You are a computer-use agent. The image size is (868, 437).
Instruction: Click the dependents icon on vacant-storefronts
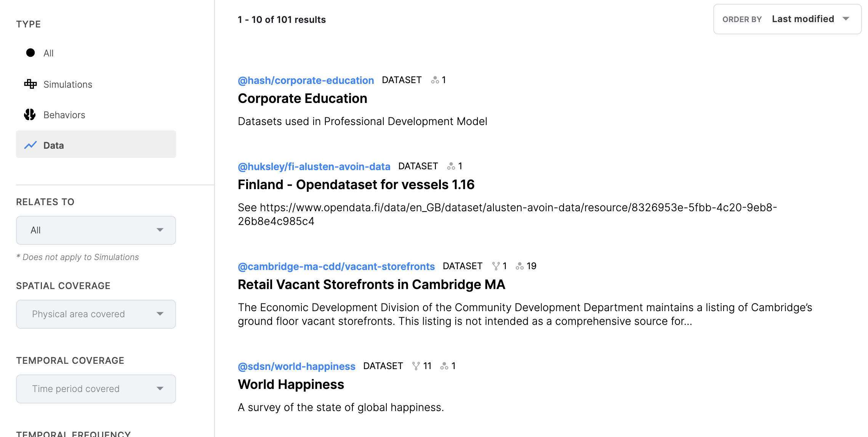point(519,266)
